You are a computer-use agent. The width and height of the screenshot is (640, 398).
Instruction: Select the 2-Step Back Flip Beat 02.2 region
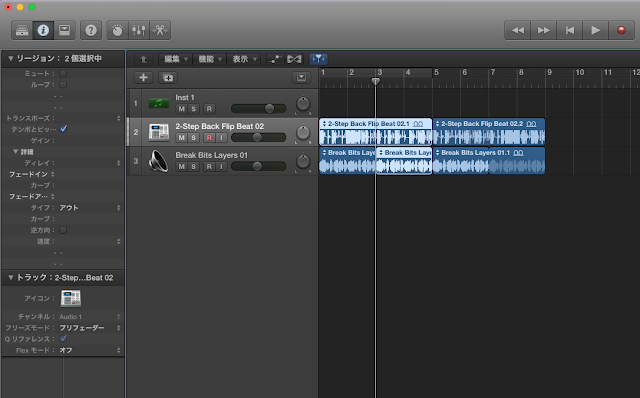tap(489, 132)
